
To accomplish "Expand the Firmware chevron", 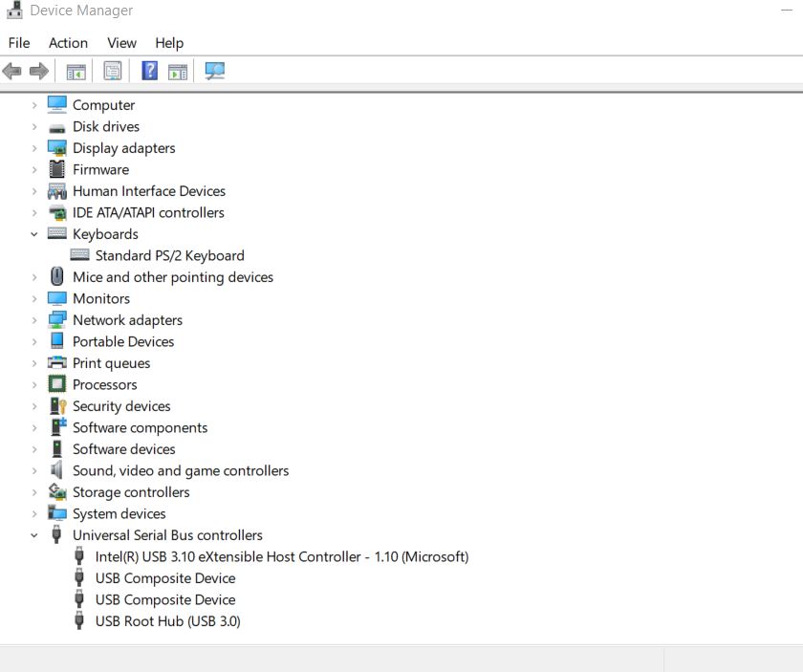I will pyautogui.click(x=34, y=169).
